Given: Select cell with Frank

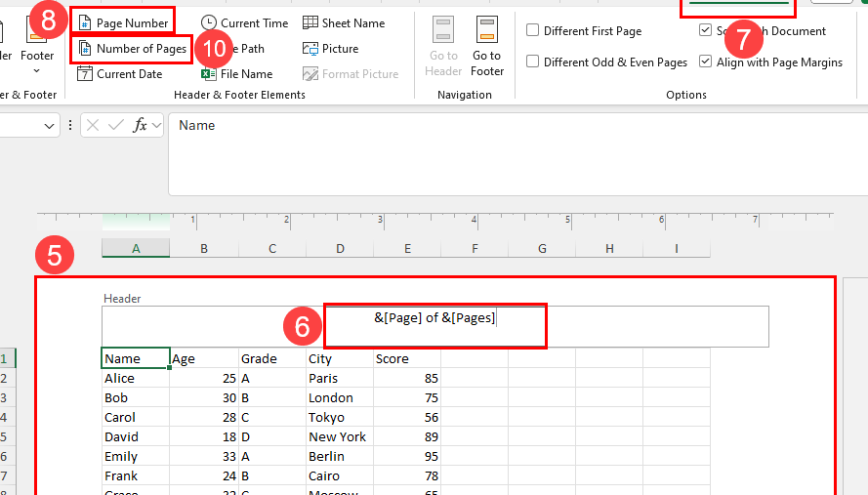Looking at the screenshot, I should (x=136, y=475).
